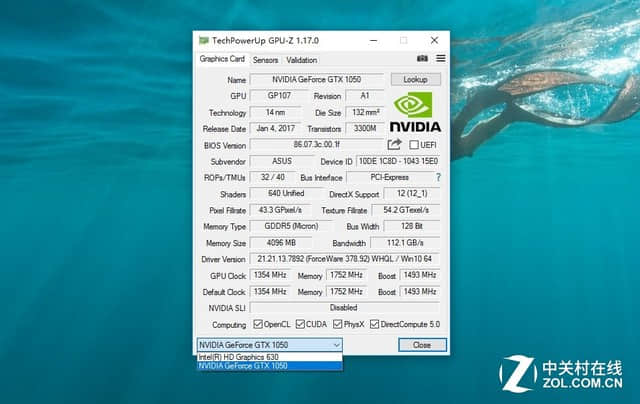Click the Texture Fillrate field 54.2 GTexel/s
This screenshot has width=640, height=404.
pyautogui.click(x=406, y=210)
